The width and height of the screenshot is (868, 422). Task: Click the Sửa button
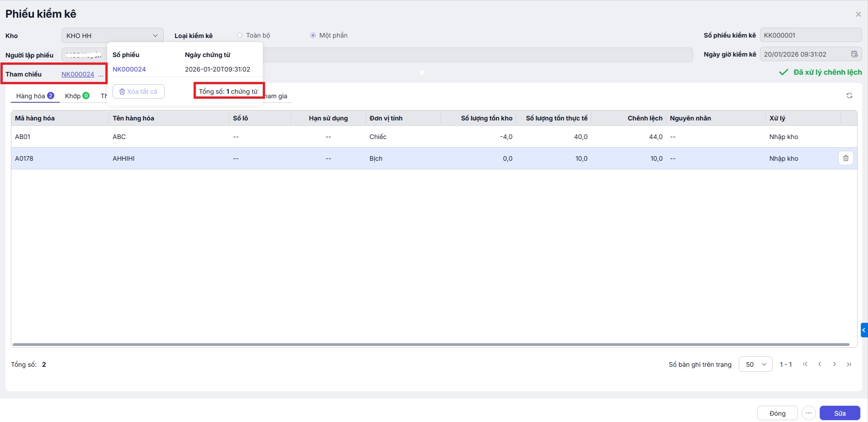click(x=840, y=413)
